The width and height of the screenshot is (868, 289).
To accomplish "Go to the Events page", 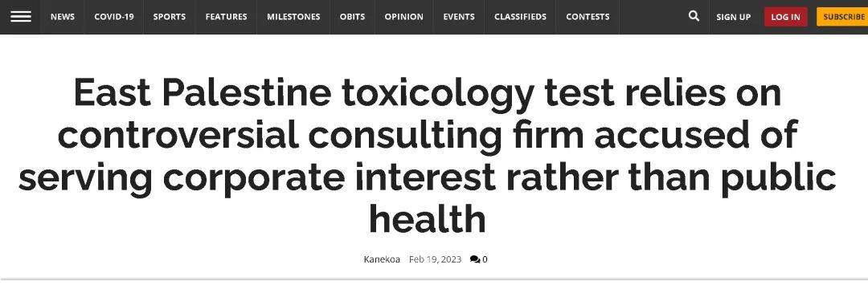I will coord(459,17).
